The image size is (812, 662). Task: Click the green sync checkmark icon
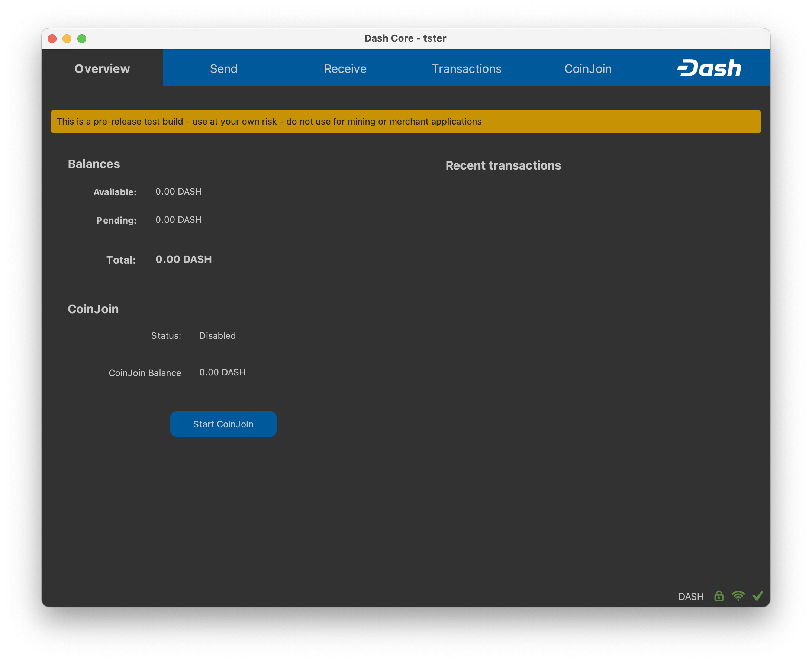757,596
